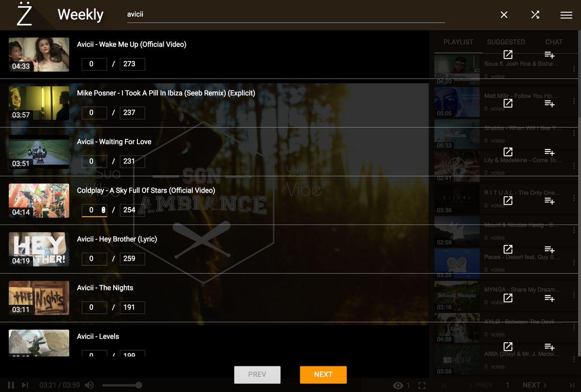Go to PREV playlist page in pagination
The height and width of the screenshot is (392, 581).
480,385
